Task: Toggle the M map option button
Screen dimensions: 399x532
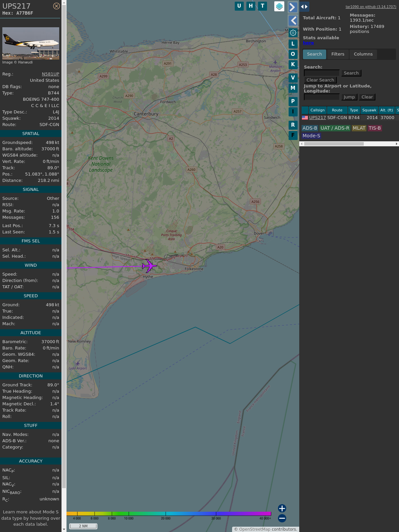Action: click(293, 88)
